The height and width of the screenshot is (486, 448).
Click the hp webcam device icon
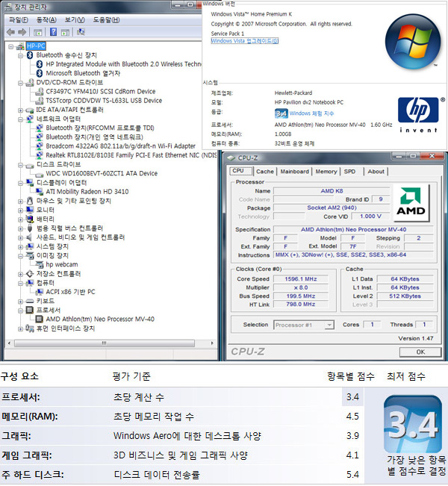tap(40, 265)
